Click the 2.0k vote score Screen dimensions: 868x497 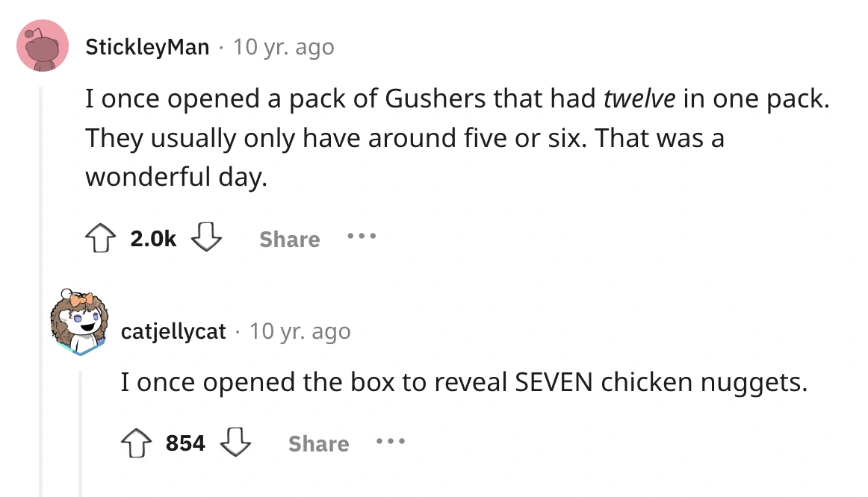[153, 240]
